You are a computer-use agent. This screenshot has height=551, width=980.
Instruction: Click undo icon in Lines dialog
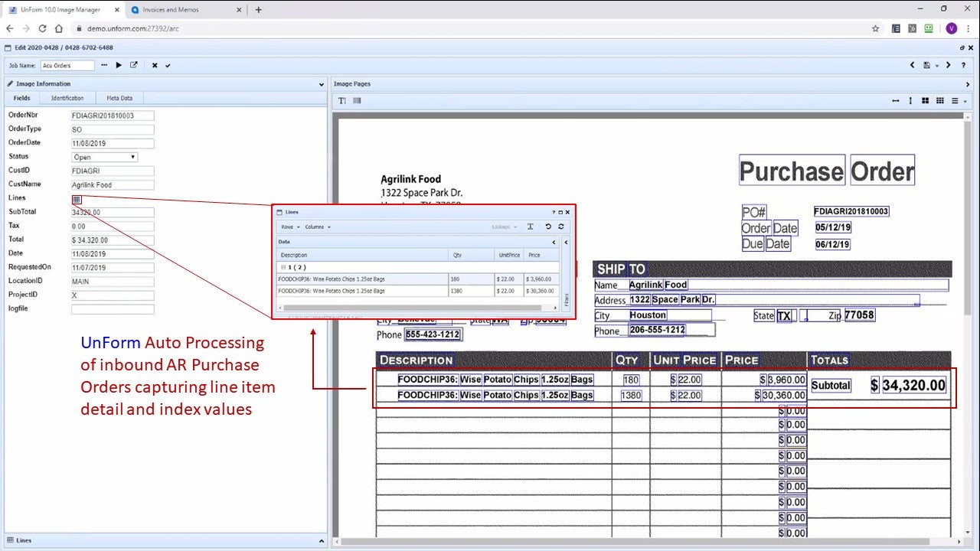pyautogui.click(x=548, y=227)
